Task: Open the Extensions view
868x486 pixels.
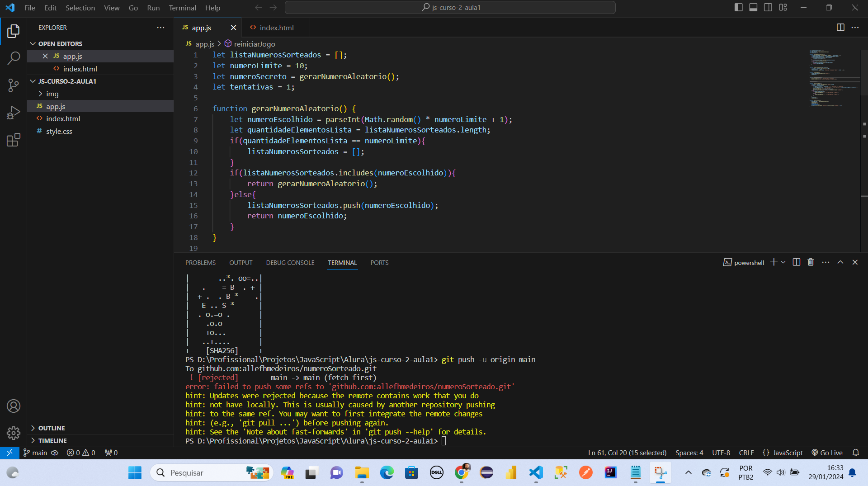Action: tap(14, 140)
